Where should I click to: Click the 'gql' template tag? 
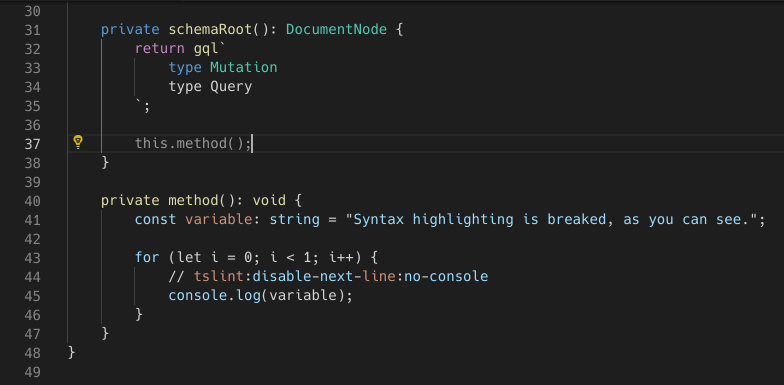point(206,48)
